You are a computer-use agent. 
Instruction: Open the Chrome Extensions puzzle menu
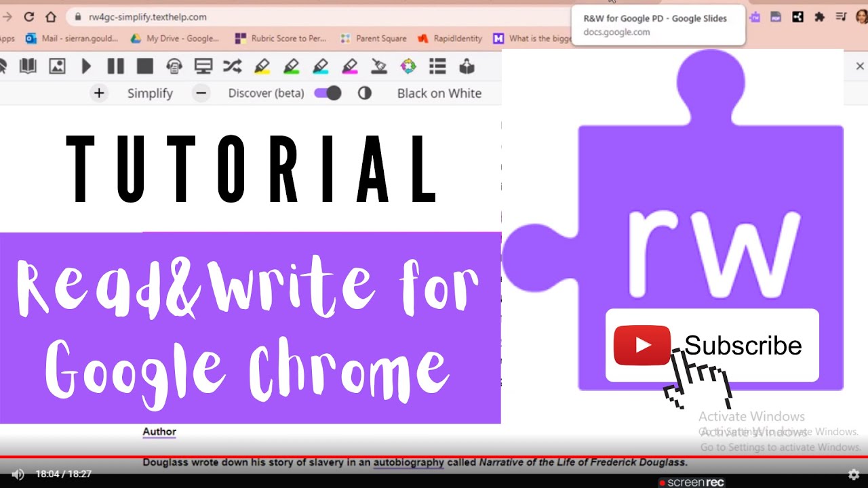coord(819,17)
